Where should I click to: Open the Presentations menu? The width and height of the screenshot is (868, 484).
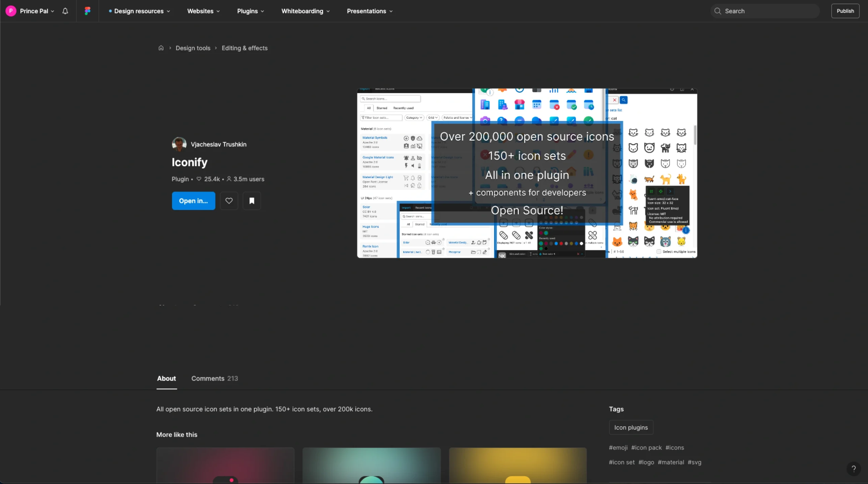coord(370,11)
